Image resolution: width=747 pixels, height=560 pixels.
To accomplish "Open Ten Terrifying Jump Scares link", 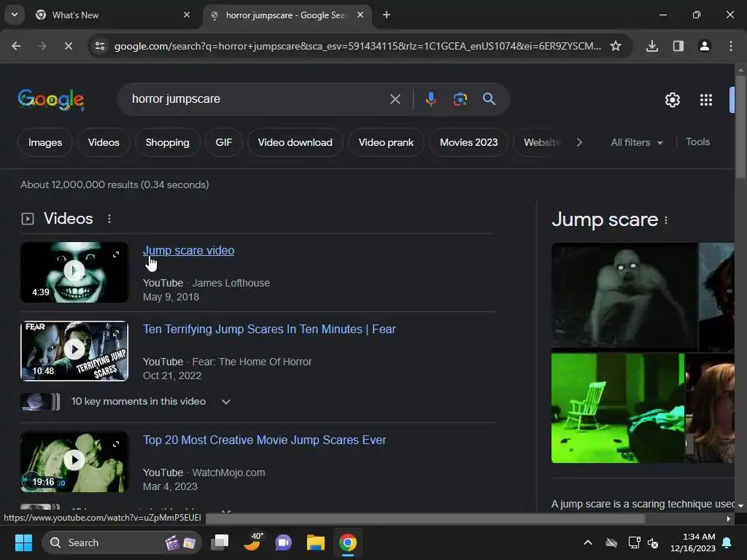I will [x=269, y=329].
